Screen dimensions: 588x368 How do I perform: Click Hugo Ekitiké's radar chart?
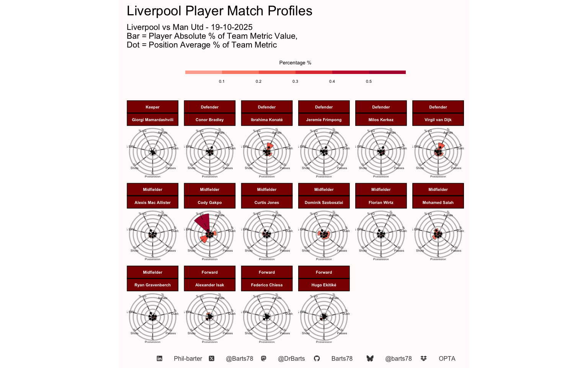(324, 317)
